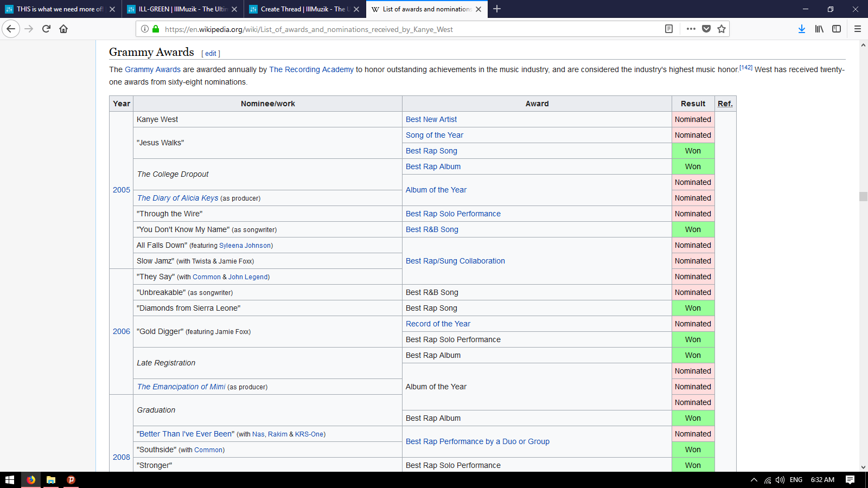Open the Rakim link
The height and width of the screenshot is (488, 868).
click(x=278, y=434)
